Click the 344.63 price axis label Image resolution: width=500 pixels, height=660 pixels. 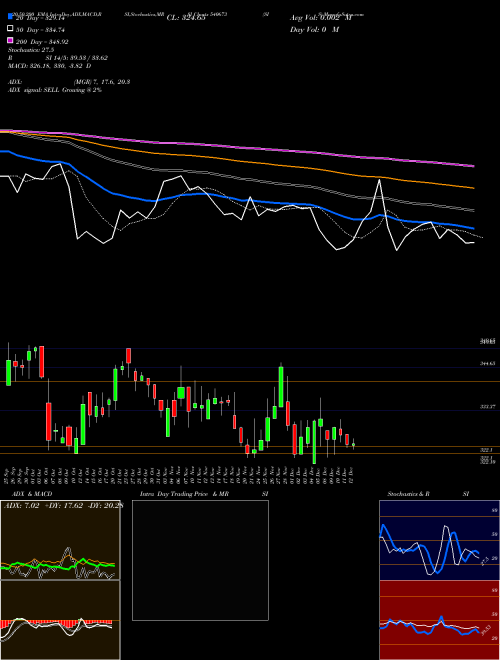point(487,363)
